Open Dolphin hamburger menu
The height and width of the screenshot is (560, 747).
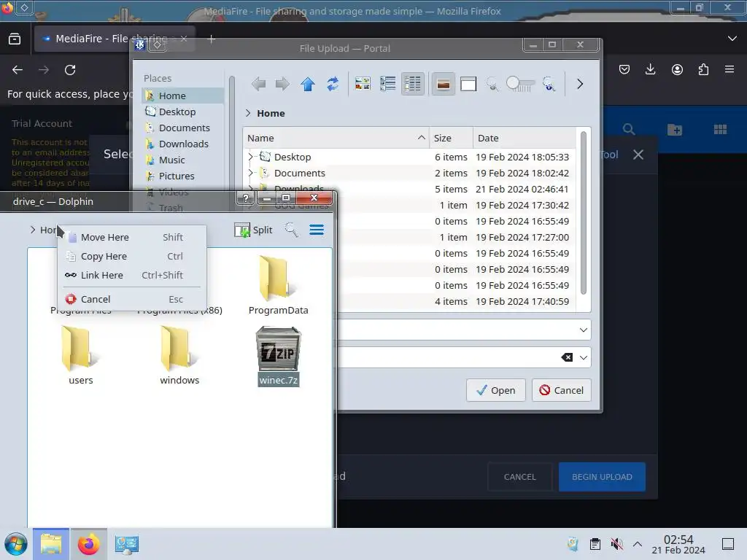[317, 230]
